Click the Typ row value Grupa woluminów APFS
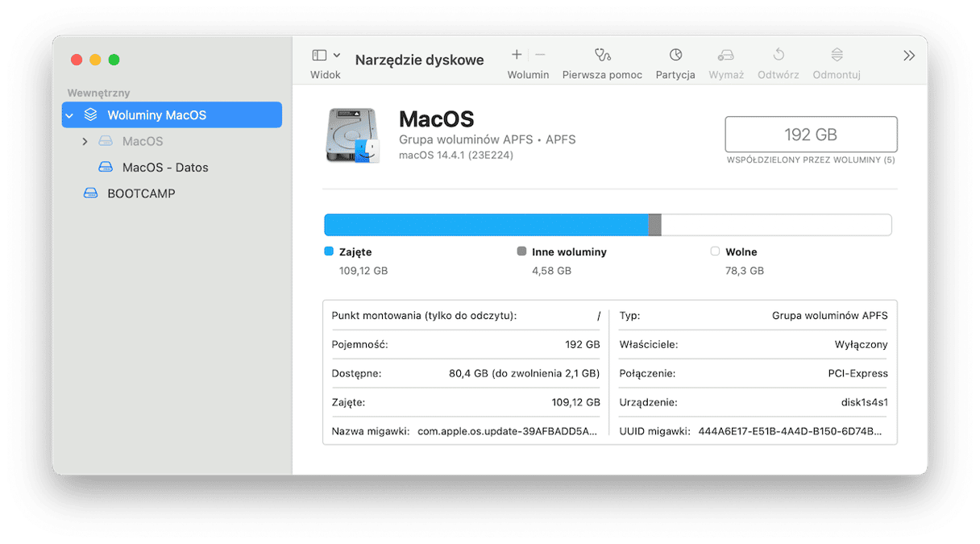The image size is (980, 544). coord(829,315)
